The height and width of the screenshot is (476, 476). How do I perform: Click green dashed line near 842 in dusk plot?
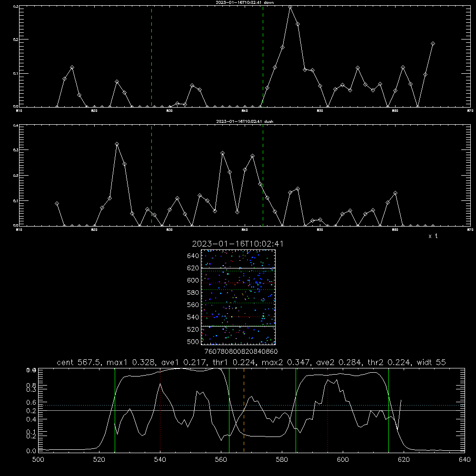(263, 176)
